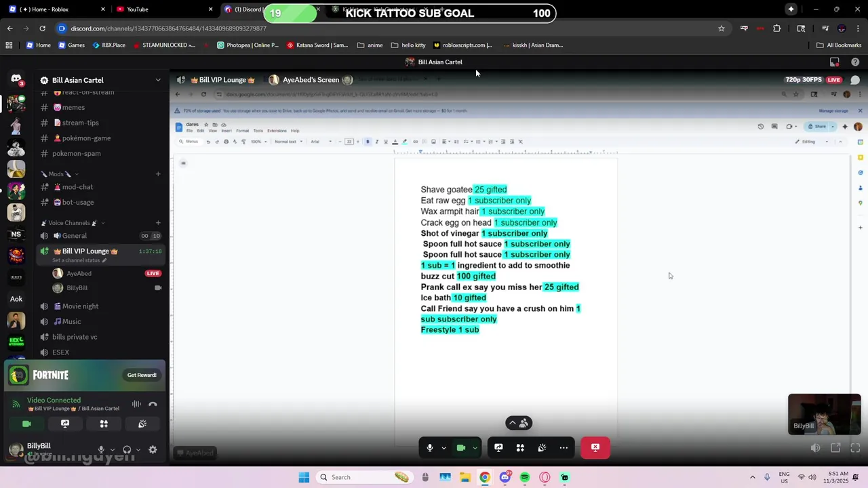Image resolution: width=868 pixels, height=488 pixels.
Task: Open Discord inbox icon in title bar
Action: [835, 62]
